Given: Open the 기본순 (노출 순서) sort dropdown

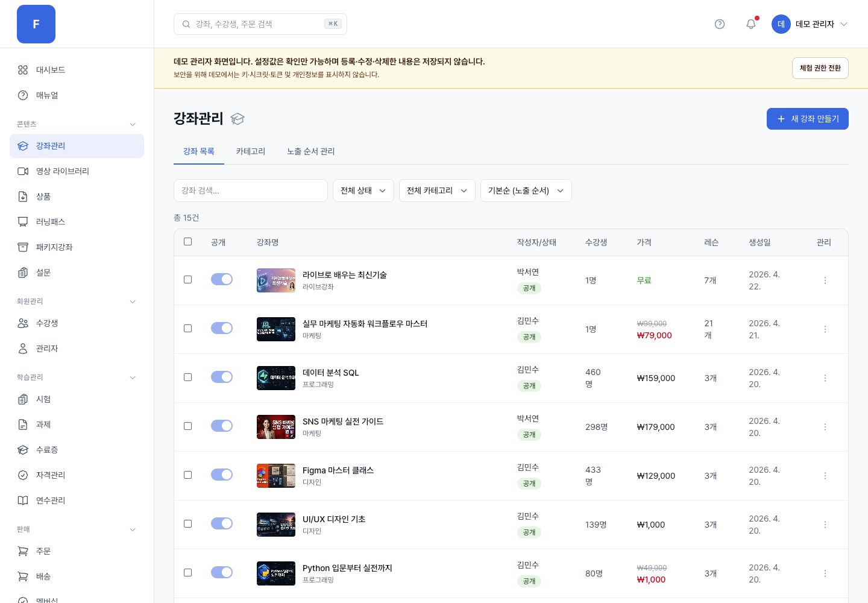Looking at the screenshot, I should tap(526, 191).
